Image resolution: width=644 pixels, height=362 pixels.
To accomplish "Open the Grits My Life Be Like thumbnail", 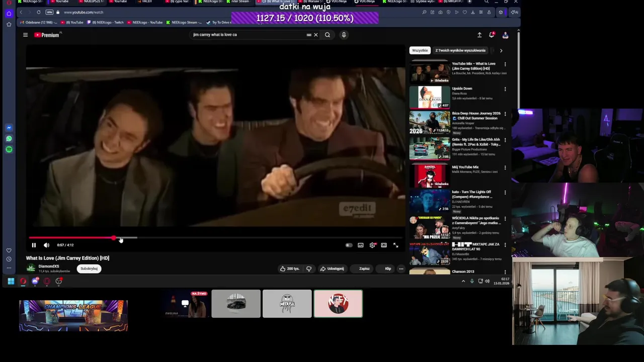I will coord(430,148).
